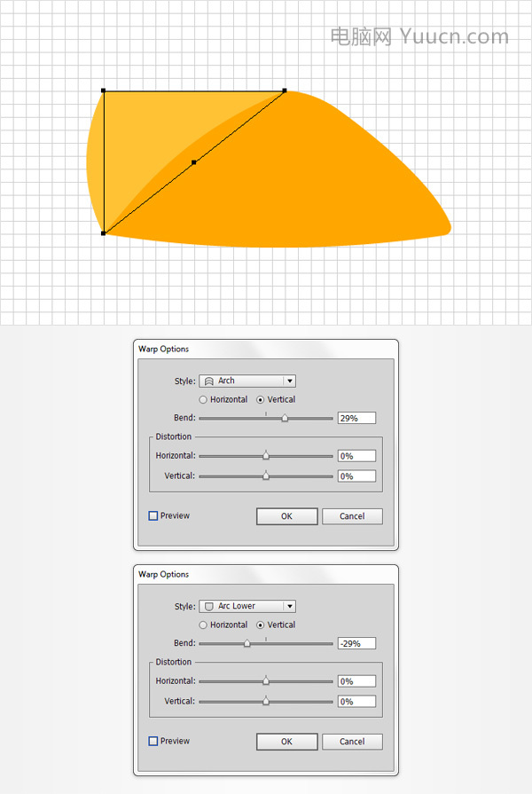Select Vertical radio in Arch dialog
Image resolution: width=532 pixels, height=794 pixels.
[x=260, y=399]
